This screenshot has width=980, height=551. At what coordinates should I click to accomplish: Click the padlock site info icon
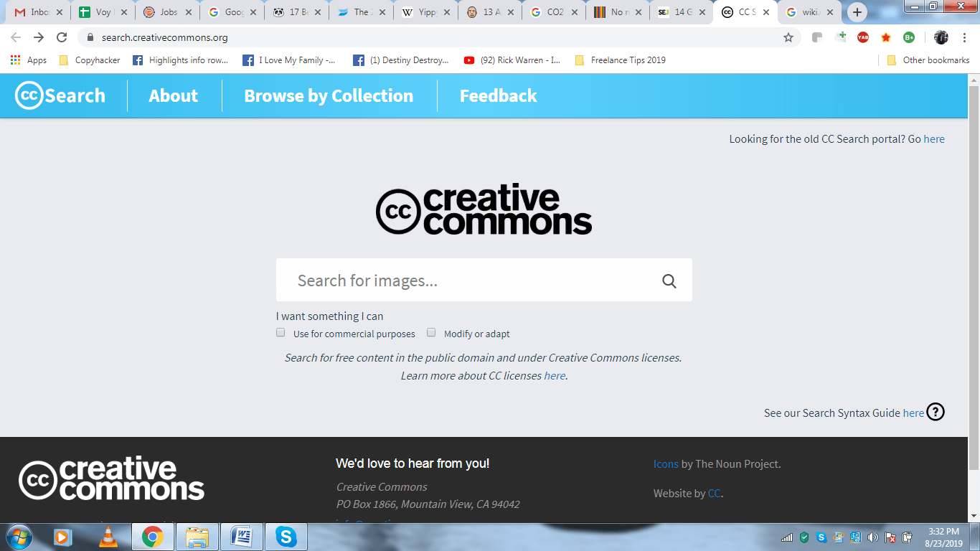pos(90,37)
